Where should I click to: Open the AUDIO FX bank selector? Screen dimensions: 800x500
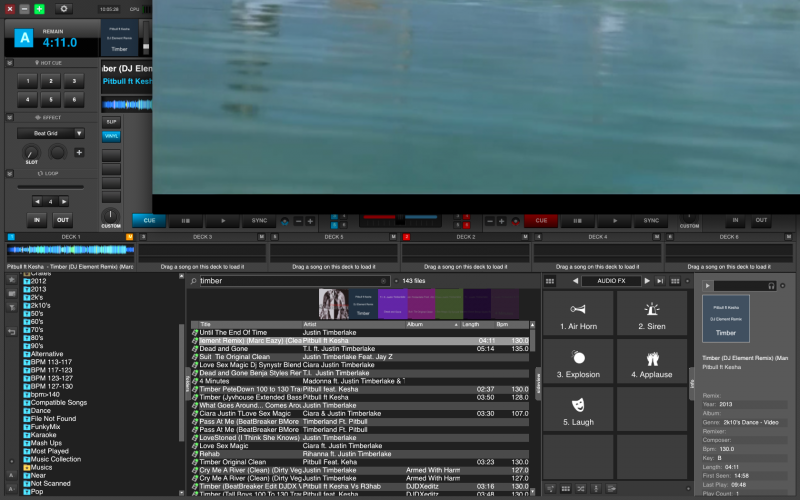pyautogui.click(x=611, y=281)
